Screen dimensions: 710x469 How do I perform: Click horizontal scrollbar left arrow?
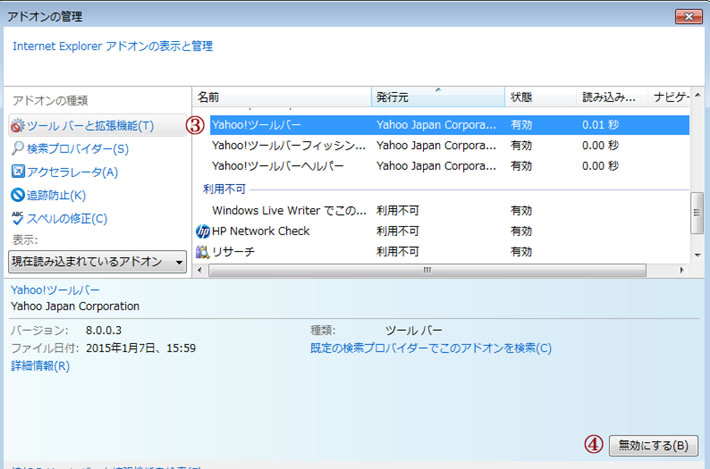pos(200,270)
